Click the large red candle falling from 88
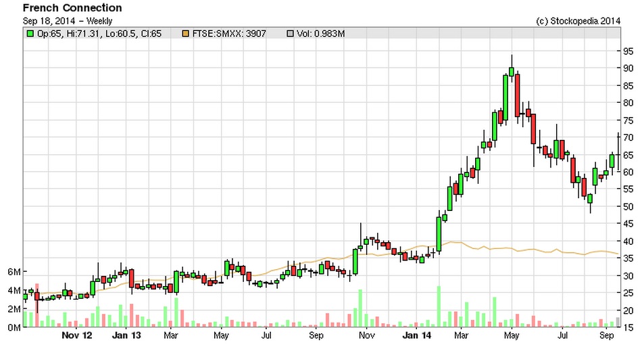 tap(517, 95)
